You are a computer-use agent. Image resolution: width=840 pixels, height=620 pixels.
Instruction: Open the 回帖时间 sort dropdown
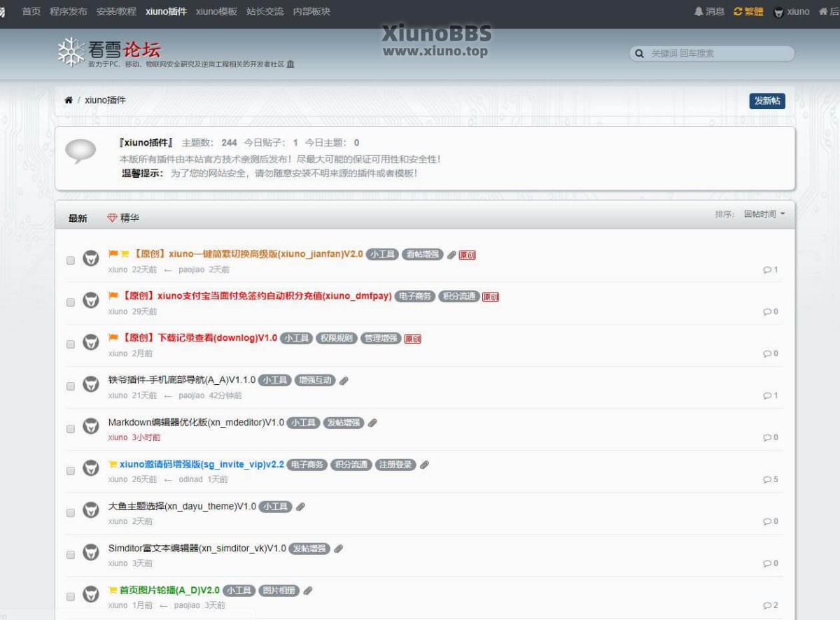(x=764, y=214)
